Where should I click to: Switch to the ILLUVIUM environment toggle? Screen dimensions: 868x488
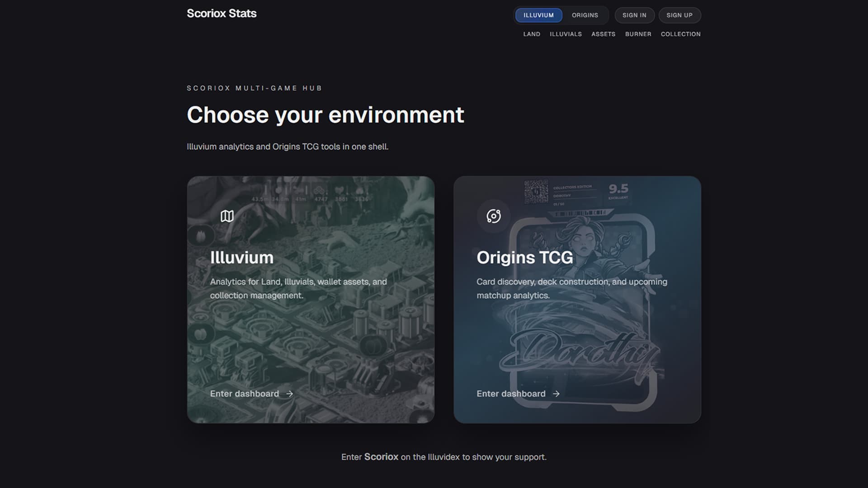[x=538, y=15]
